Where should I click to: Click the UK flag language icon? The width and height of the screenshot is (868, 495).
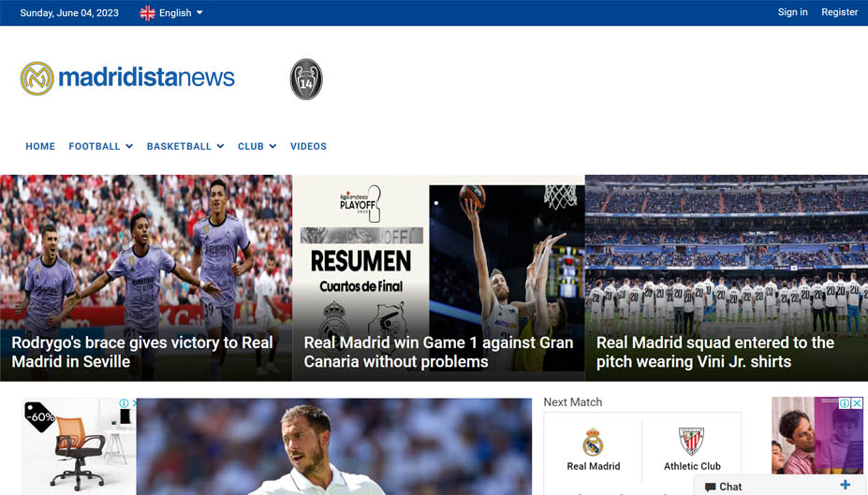[148, 13]
